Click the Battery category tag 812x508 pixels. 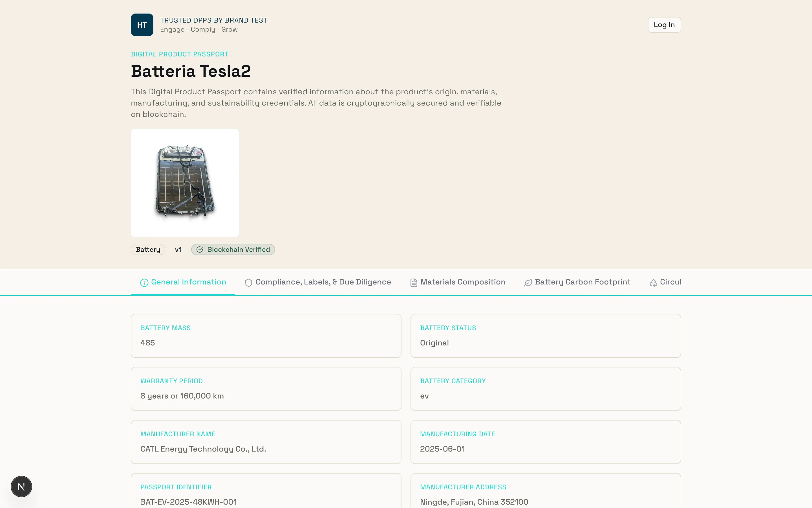(x=148, y=249)
